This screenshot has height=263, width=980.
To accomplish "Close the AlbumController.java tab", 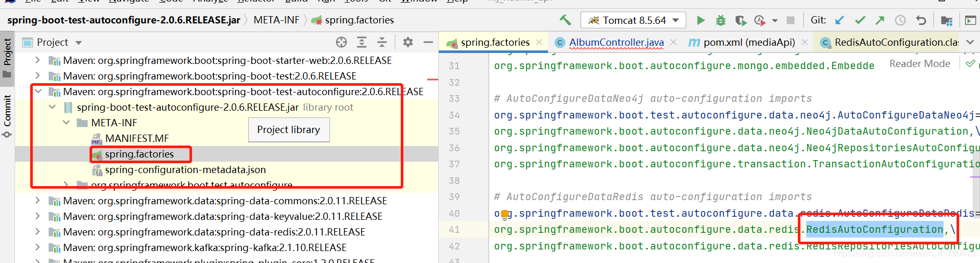I will coord(673,42).
